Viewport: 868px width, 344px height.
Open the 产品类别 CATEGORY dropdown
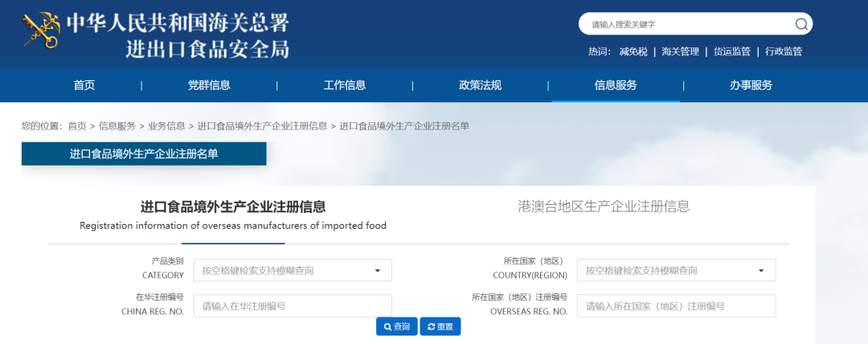click(293, 270)
